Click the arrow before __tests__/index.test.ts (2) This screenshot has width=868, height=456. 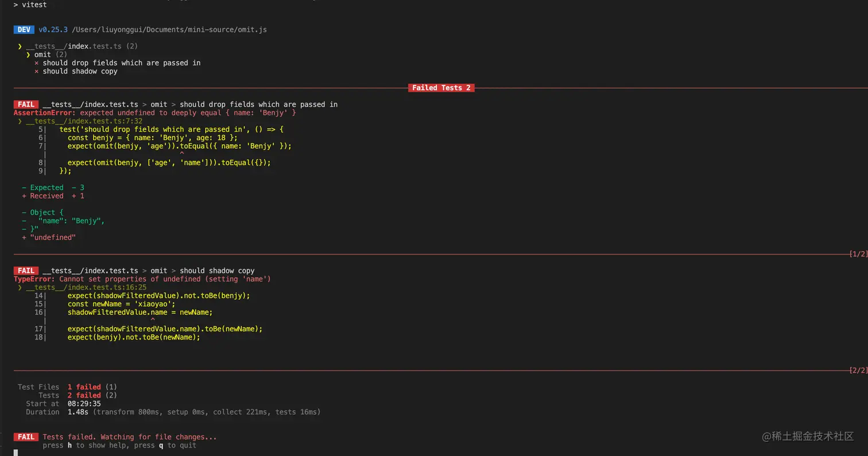20,46
